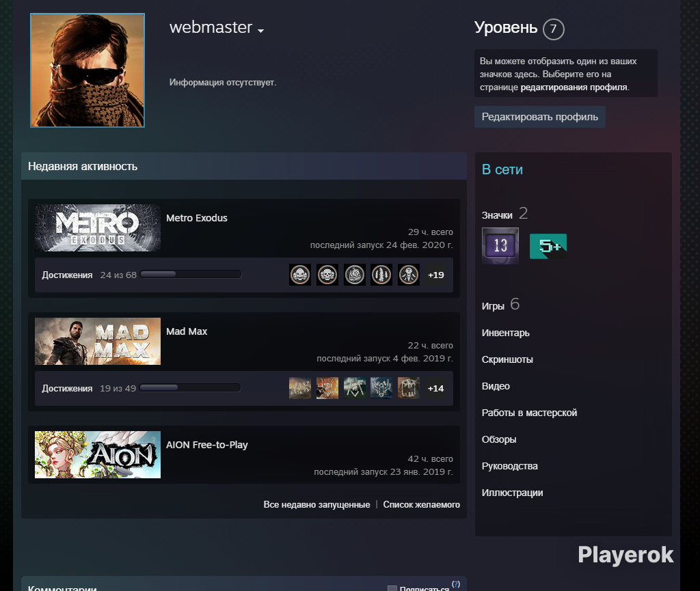Image resolution: width=700 pixels, height=591 pixels.
Task: Click Редактировать профиль button
Action: pos(540,117)
